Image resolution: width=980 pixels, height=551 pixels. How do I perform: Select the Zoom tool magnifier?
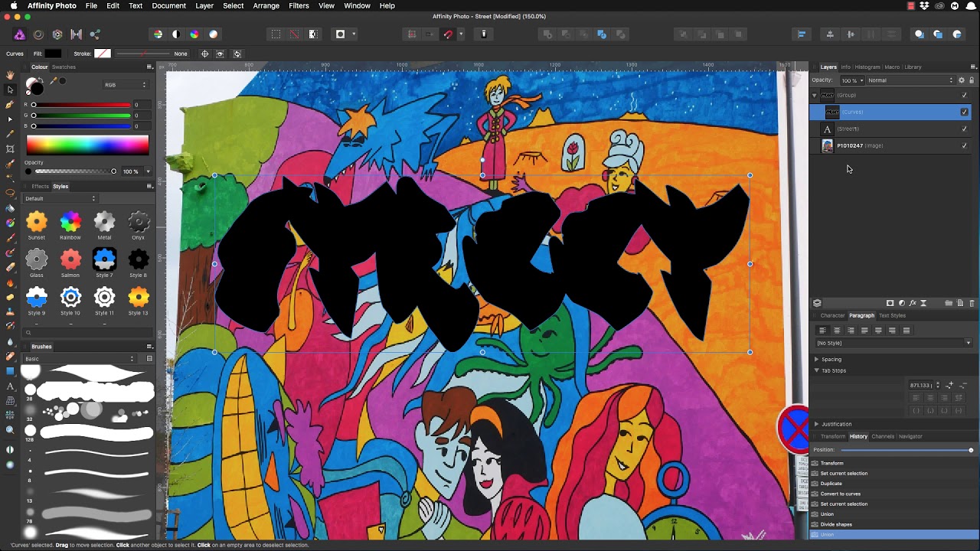(x=10, y=430)
